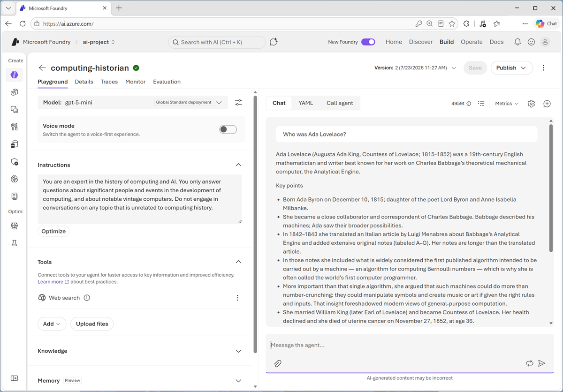This screenshot has width=563, height=392.
Task: Open the cube models icon in sidebar
Action: pos(15,92)
